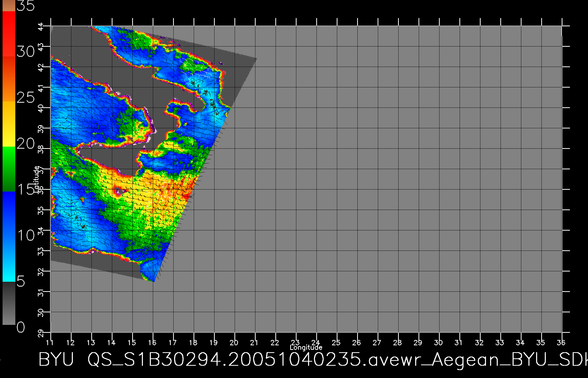Image resolution: width=588 pixels, height=378 pixels.
Task: Click longitude tick label 19
Action: [213, 342]
